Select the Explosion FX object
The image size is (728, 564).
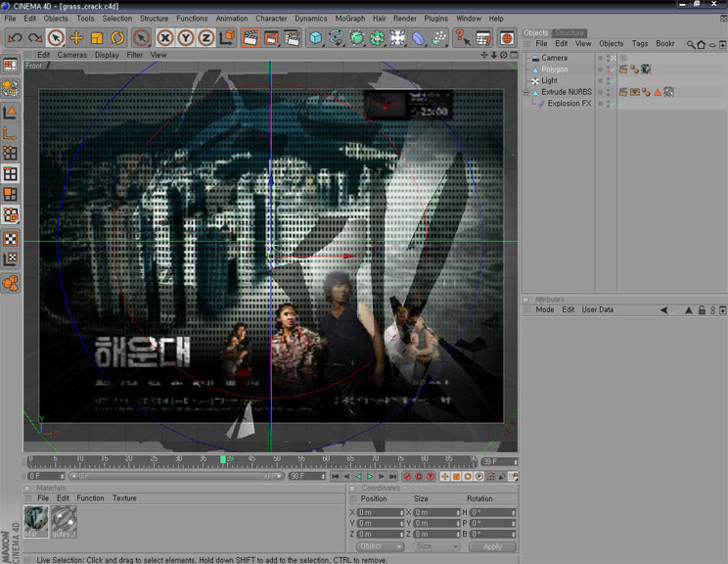[x=569, y=103]
